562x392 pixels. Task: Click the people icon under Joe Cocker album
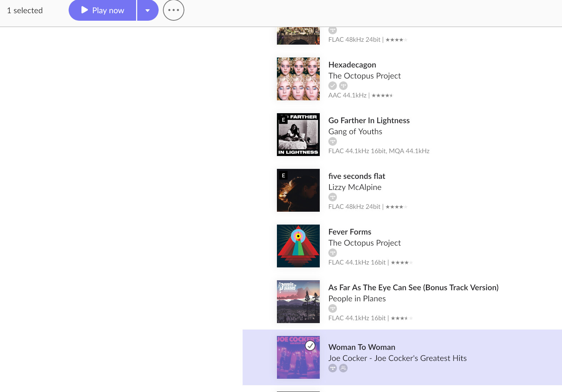click(x=343, y=368)
